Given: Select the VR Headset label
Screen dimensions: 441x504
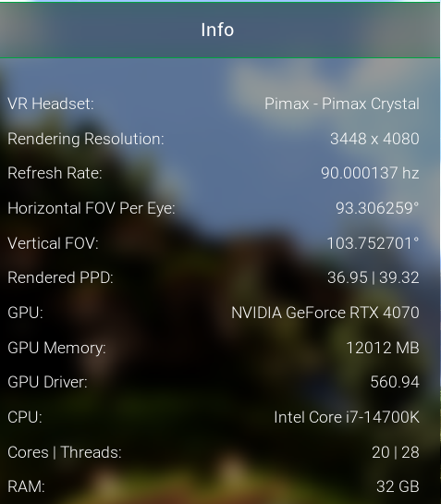Looking at the screenshot, I should [51, 104].
